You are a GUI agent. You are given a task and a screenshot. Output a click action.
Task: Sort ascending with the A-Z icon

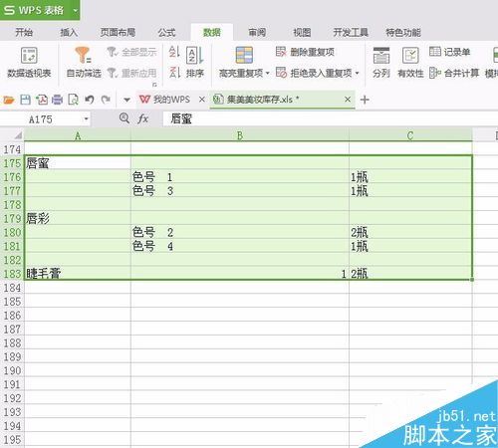tap(174, 52)
